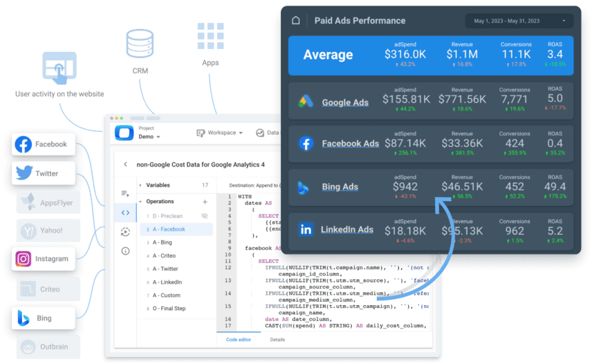Open the Workspace menu
The image size is (594, 364).
[220, 133]
